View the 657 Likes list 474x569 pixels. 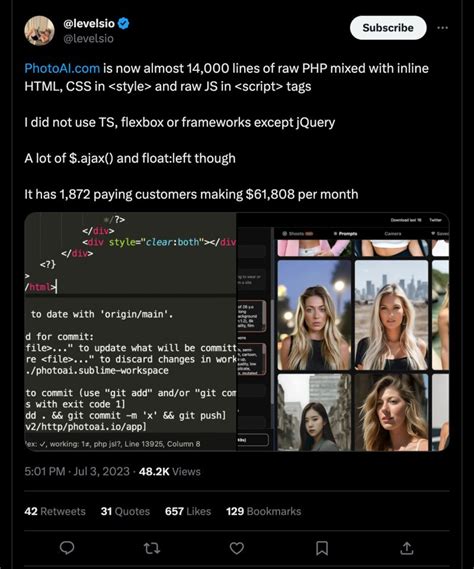tap(188, 511)
